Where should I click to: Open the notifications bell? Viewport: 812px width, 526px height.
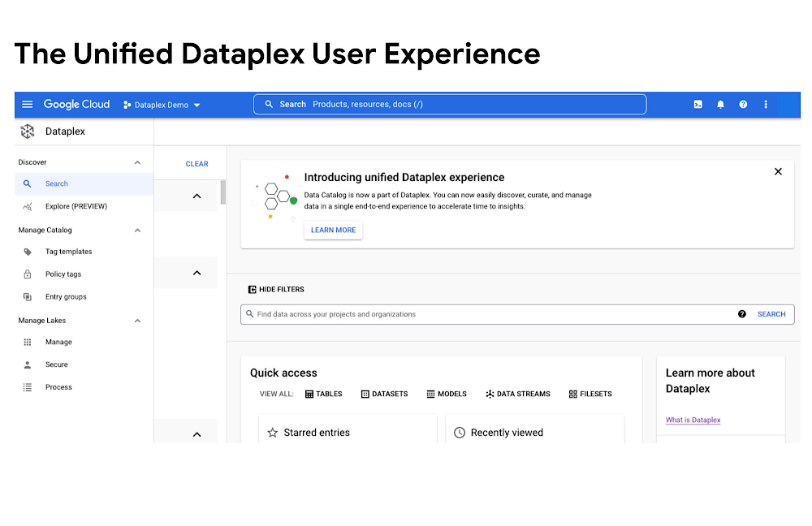point(720,105)
